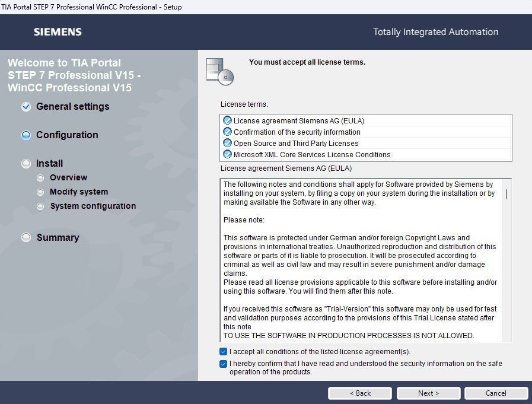
Task: Click the setup computer and disc icon
Action: click(x=219, y=72)
